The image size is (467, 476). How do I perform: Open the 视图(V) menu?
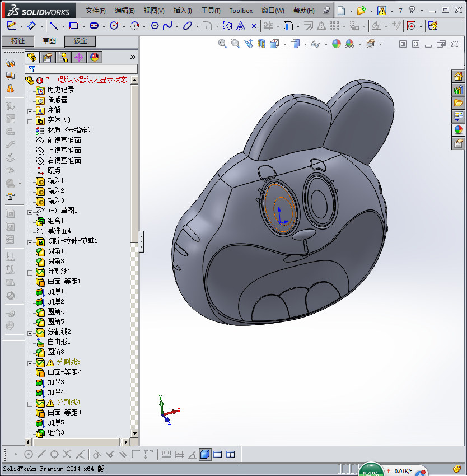(x=154, y=11)
